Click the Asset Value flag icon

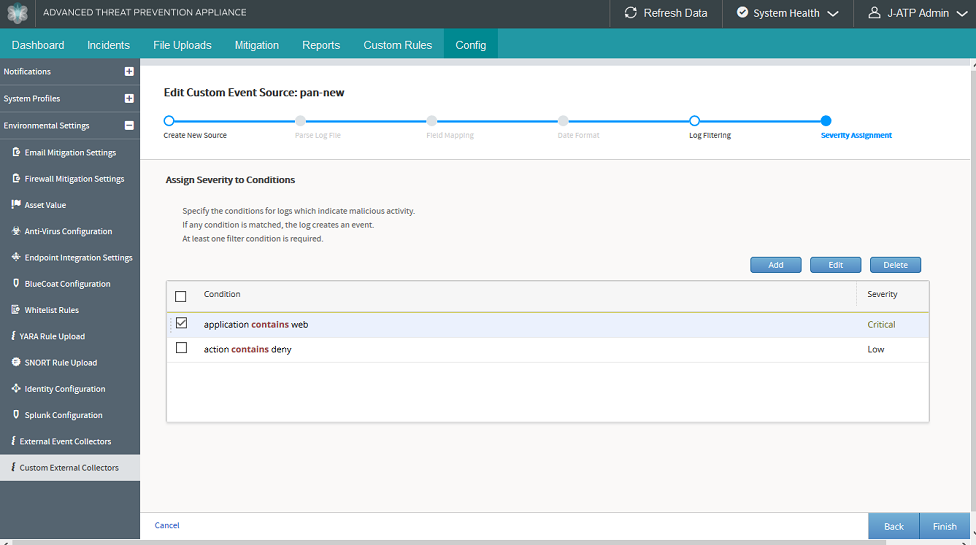coord(16,205)
